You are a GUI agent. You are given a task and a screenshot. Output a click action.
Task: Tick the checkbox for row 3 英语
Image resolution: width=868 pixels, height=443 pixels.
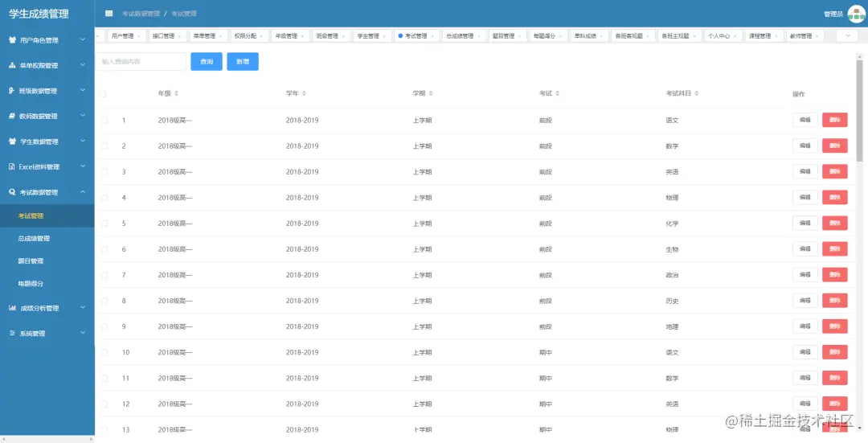pos(104,172)
